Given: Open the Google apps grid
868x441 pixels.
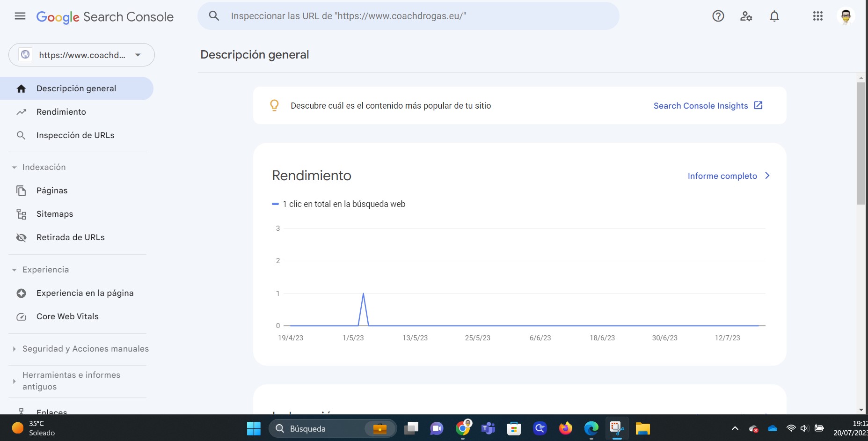Looking at the screenshot, I should point(817,16).
